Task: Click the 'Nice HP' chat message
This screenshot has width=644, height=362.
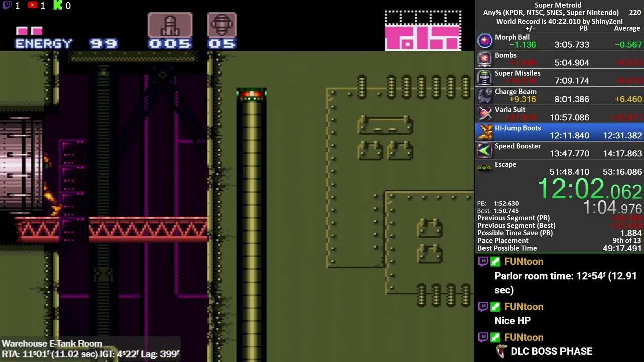Action: pyautogui.click(x=512, y=321)
